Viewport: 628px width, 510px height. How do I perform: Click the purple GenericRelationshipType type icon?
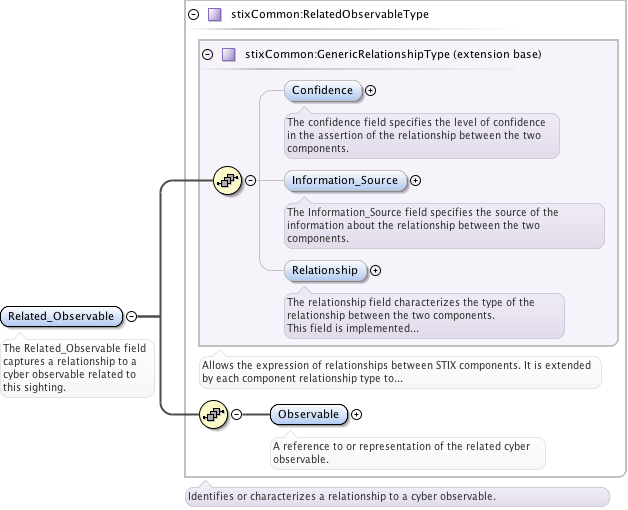[228, 55]
